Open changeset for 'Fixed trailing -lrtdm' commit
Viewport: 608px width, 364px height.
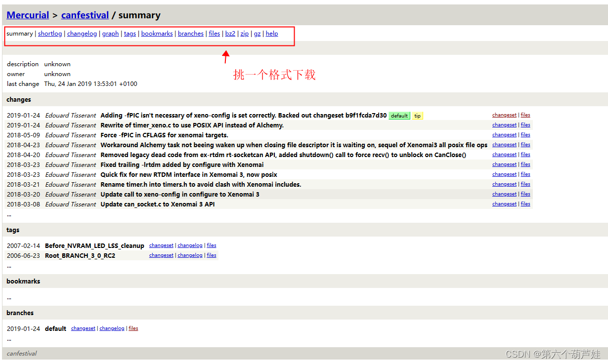click(504, 164)
